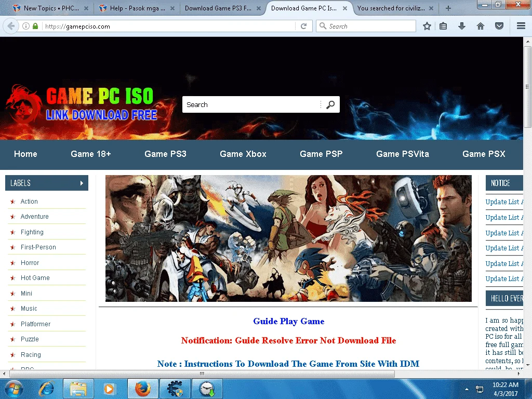Show bookmarks list icon in toolbar
The width and height of the screenshot is (532, 399).
[443, 26]
